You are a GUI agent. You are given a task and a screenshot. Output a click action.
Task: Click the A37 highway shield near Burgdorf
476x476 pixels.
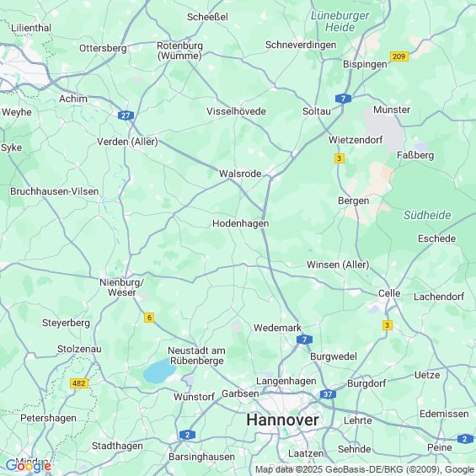[328, 394]
